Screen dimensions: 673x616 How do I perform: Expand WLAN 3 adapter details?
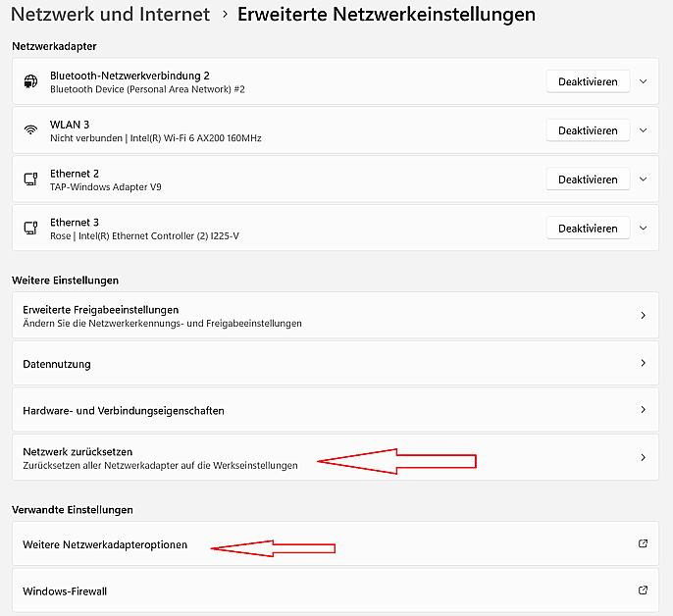(643, 130)
